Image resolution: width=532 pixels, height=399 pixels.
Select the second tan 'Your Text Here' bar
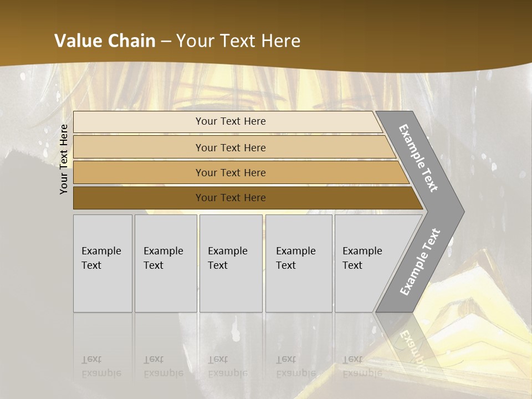point(234,147)
